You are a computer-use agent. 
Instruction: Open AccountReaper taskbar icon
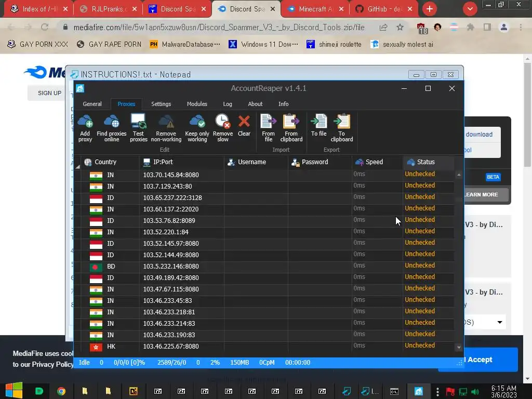419,391
